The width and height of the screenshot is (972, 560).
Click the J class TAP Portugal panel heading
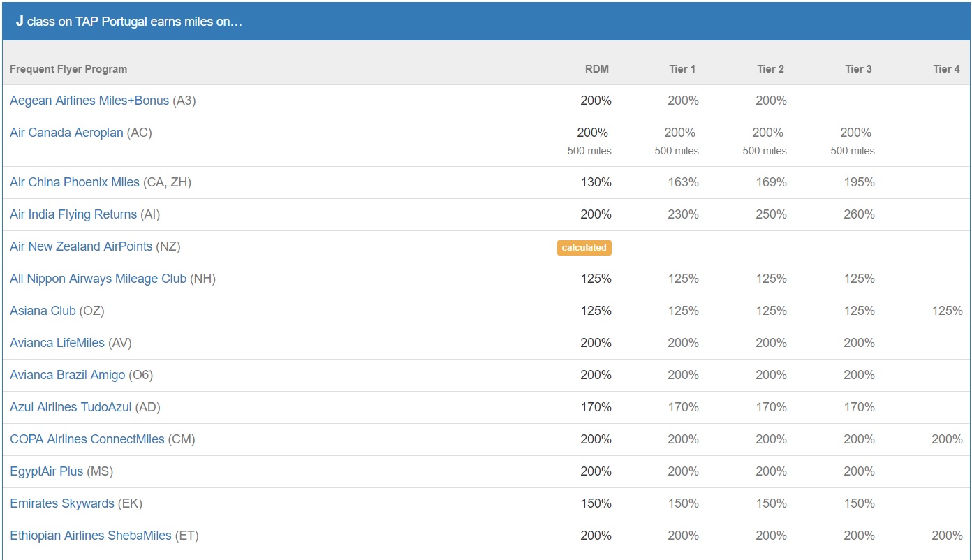[129, 22]
